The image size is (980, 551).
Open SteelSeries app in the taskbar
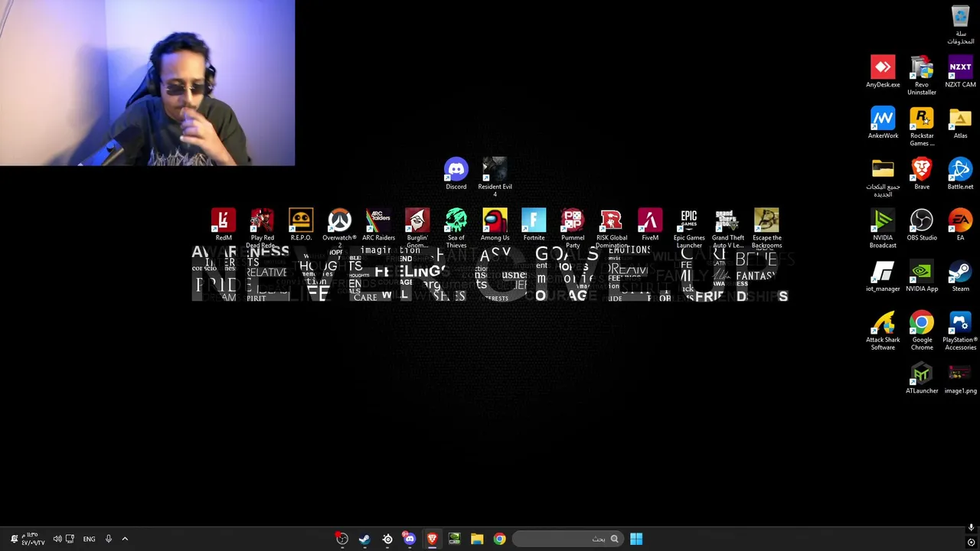click(387, 539)
